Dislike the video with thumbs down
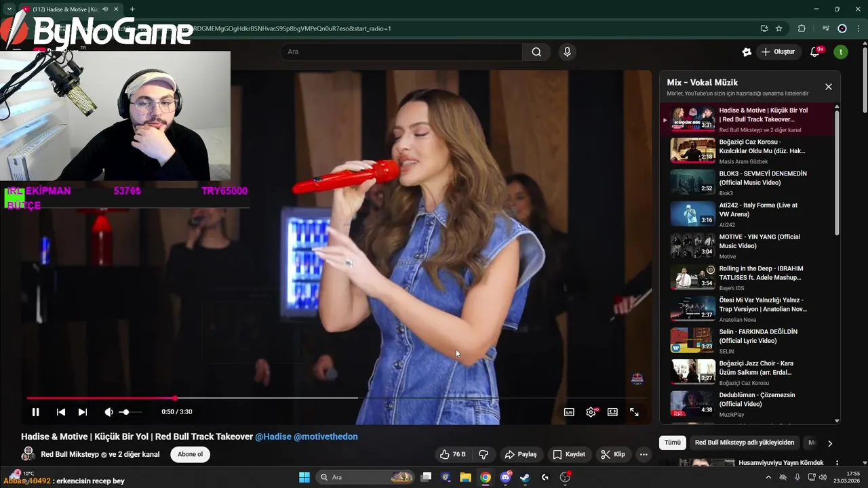This screenshot has width=868, height=488. pos(484,454)
